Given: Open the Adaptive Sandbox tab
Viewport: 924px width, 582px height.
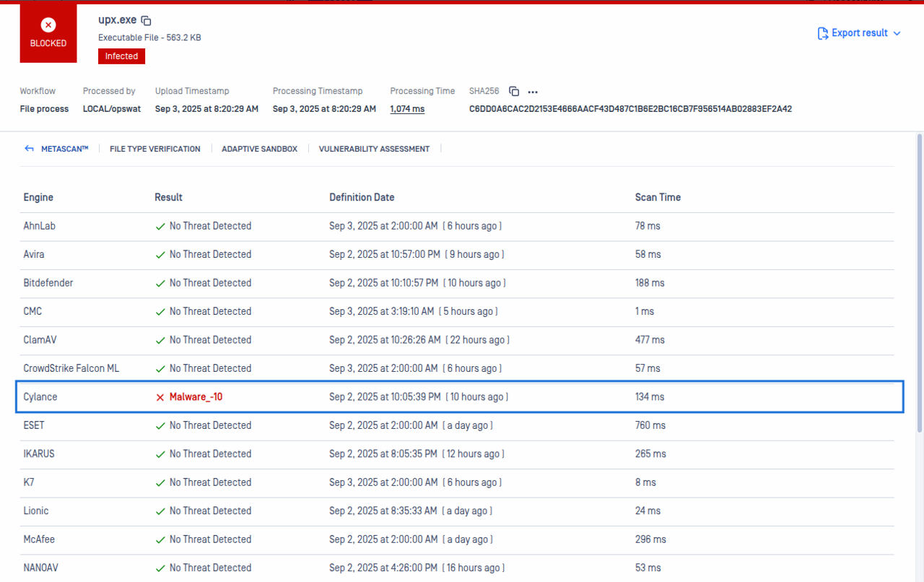Looking at the screenshot, I should click(259, 149).
